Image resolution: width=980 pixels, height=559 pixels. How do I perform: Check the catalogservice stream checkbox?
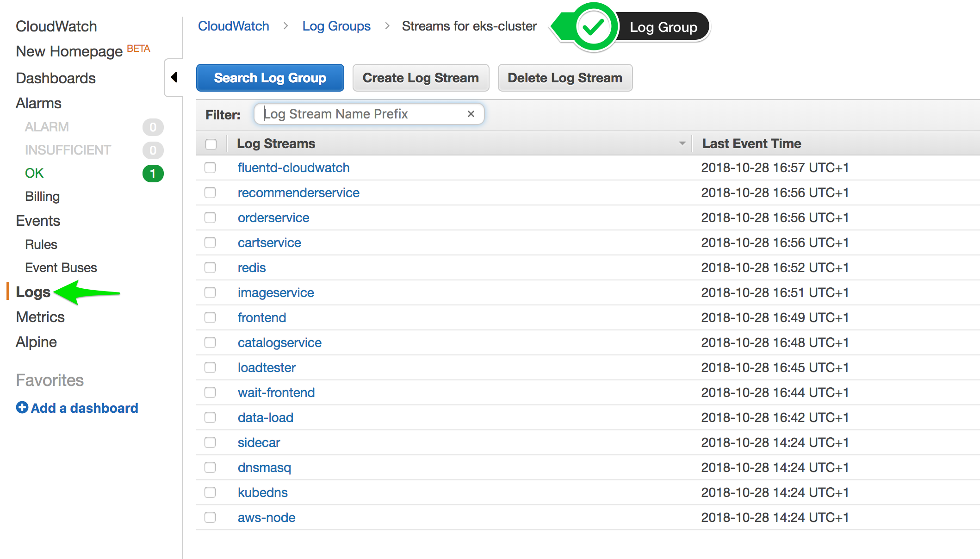(x=210, y=342)
